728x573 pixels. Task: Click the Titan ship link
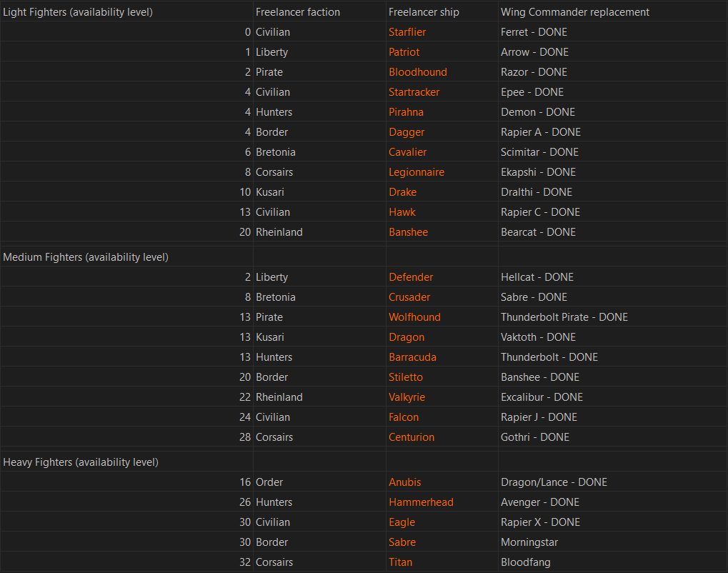[x=400, y=562]
